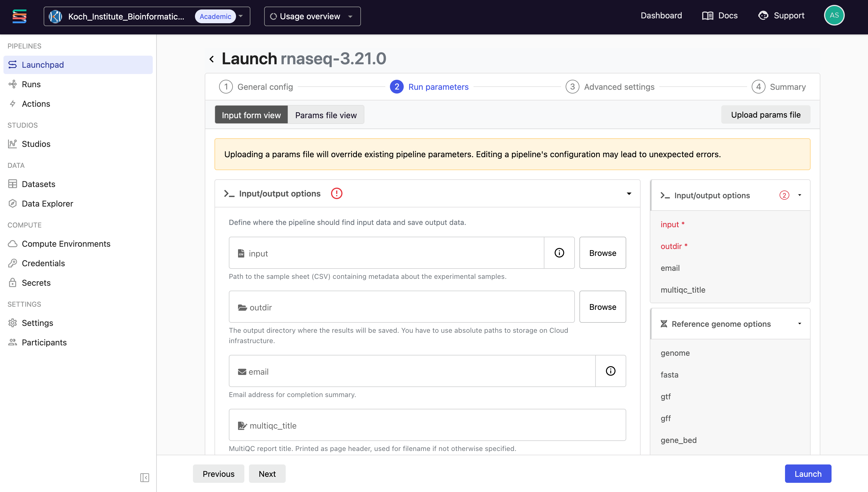
Task: Open info icon for input field
Action: [x=559, y=253]
